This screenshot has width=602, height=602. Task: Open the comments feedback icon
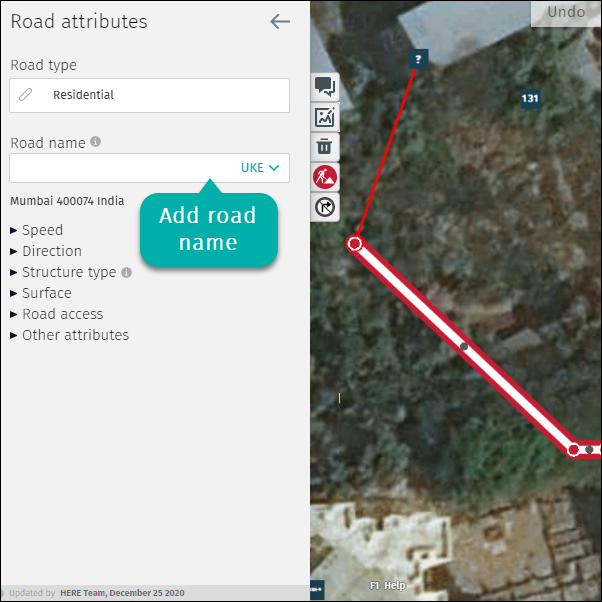pyautogui.click(x=325, y=86)
